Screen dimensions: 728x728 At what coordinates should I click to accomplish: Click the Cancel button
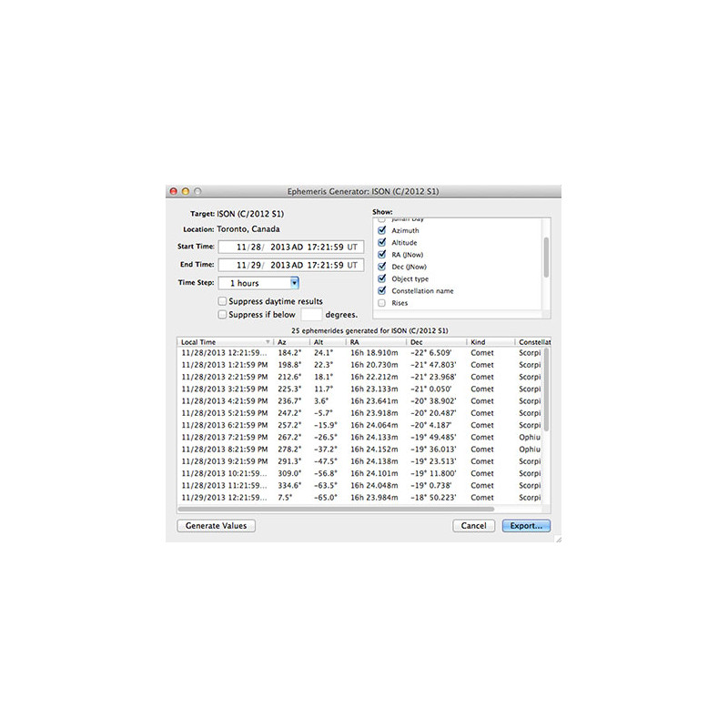pos(473,525)
